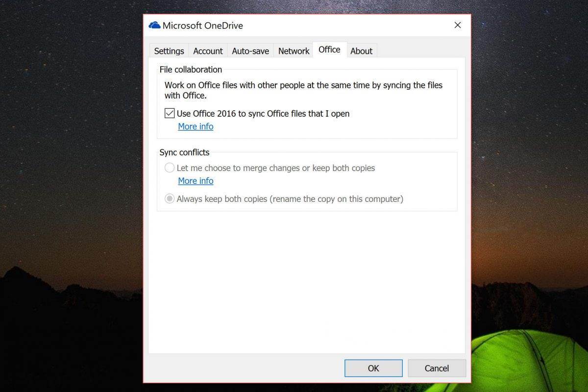The image size is (588, 392).
Task: Uncheck Use Office 2016 to sync Office files
Action: pyautogui.click(x=169, y=113)
